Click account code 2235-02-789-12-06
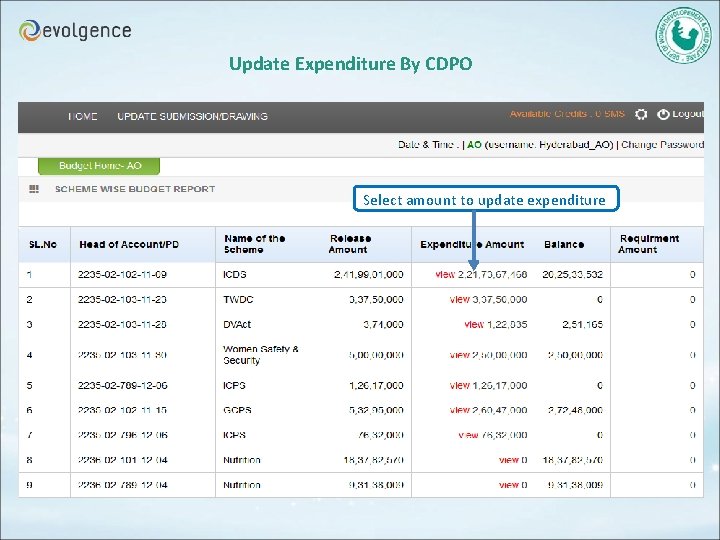Viewport: 720px width, 540px height. (122, 385)
